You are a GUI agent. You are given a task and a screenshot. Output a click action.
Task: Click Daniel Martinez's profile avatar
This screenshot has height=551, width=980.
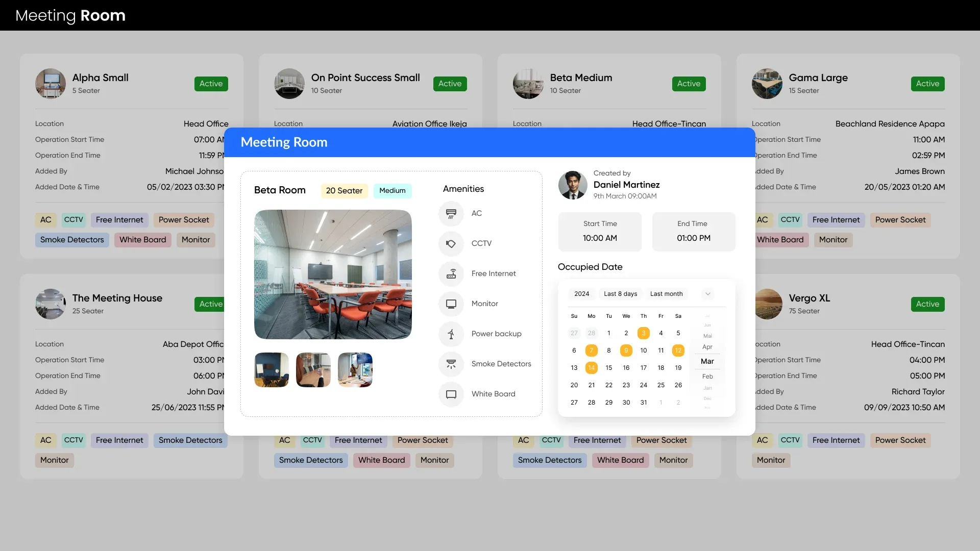pos(573,185)
